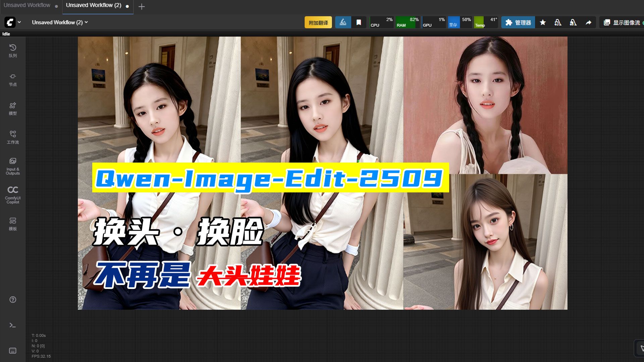Expand the Unsaved Workflow (2) title dropdown
Image resolution: width=644 pixels, height=362 pixels.
click(x=60, y=22)
